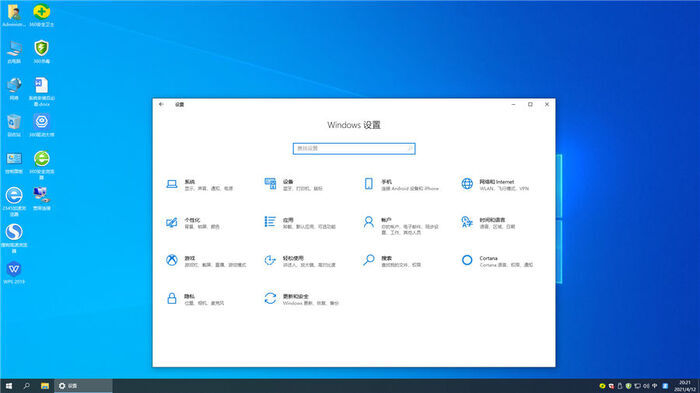The height and width of the screenshot is (393, 700).
Task: Select the 回收站 (Recycle Bin) desktop icon
Action: coord(14,125)
